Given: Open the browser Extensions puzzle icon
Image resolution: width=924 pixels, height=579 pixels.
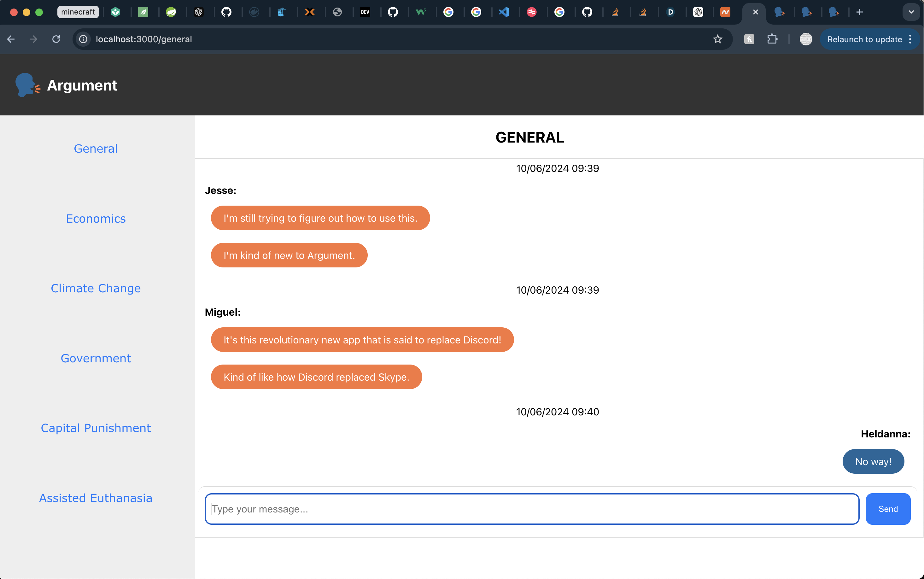Looking at the screenshot, I should click(x=772, y=39).
